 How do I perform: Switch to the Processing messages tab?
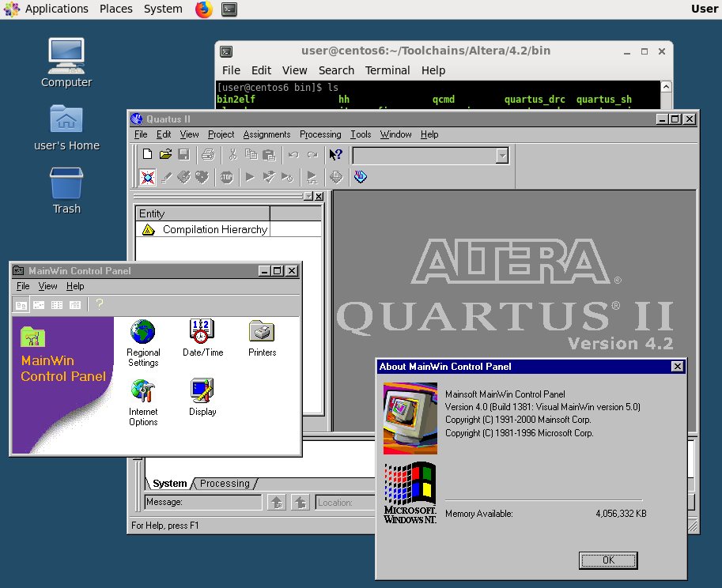225,483
